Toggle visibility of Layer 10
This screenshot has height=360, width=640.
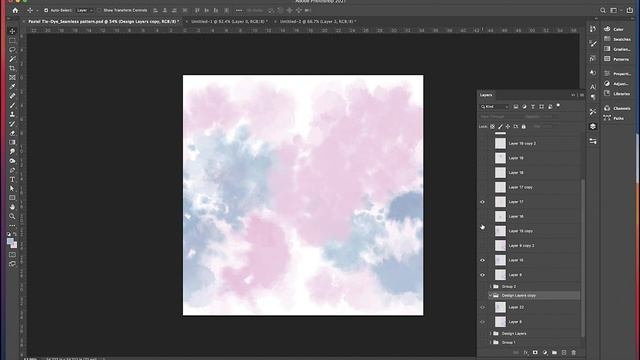pos(482,260)
